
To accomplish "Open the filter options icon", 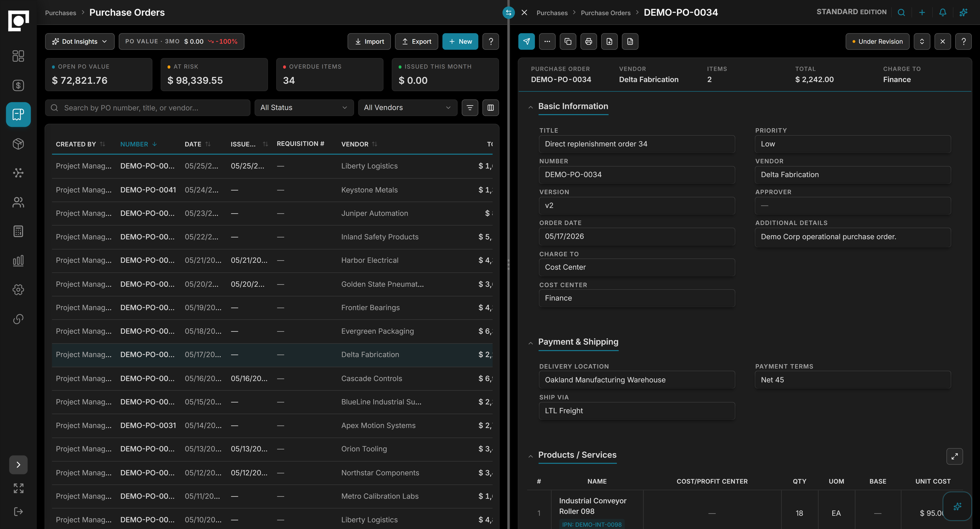I will pyautogui.click(x=470, y=108).
